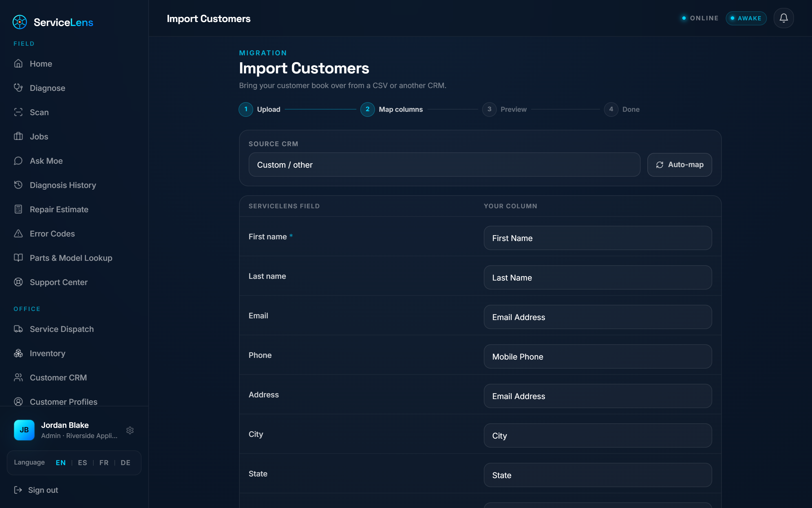Click the "First name" field label

tap(267, 237)
